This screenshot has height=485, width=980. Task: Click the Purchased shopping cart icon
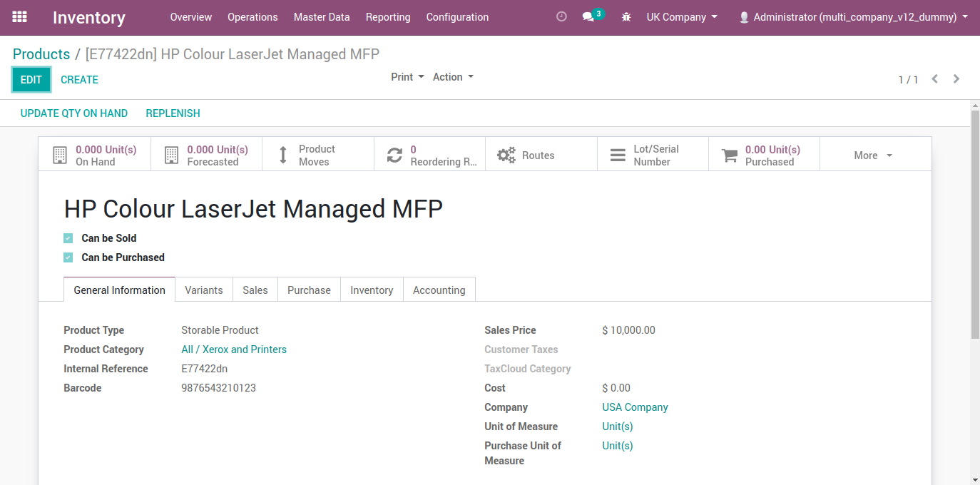730,155
